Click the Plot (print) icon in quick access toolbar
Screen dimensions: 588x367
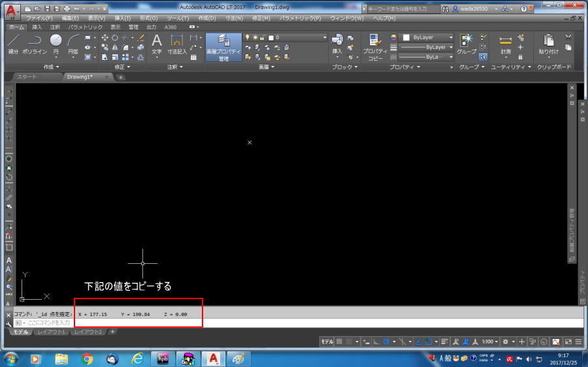pyautogui.click(x=67, y=8)
